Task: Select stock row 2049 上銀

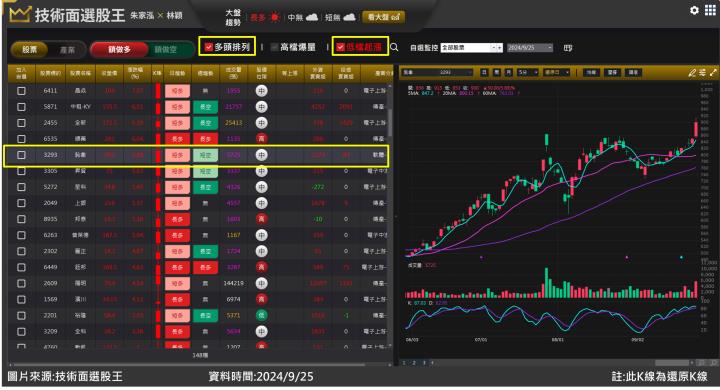Action: coord(197,203)
